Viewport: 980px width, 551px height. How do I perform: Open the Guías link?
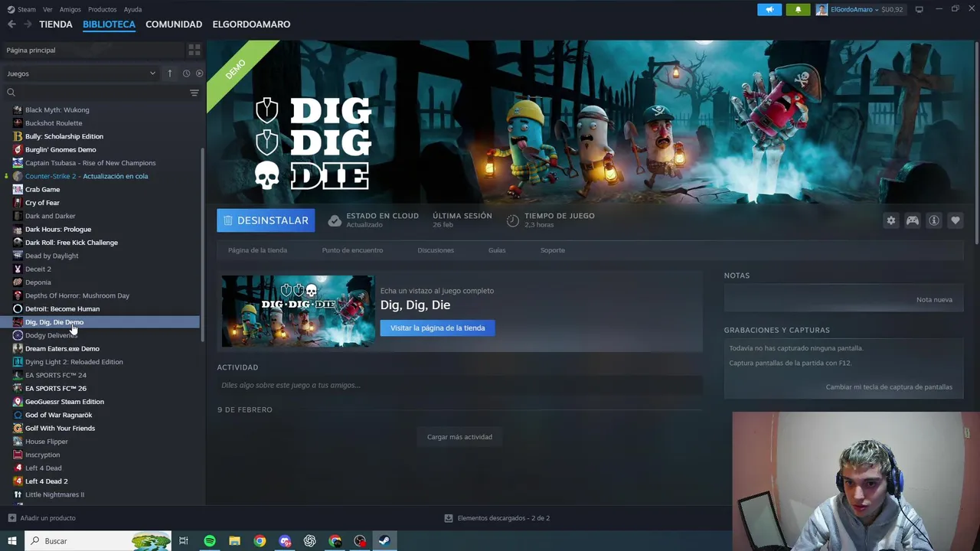click(497, 250)
